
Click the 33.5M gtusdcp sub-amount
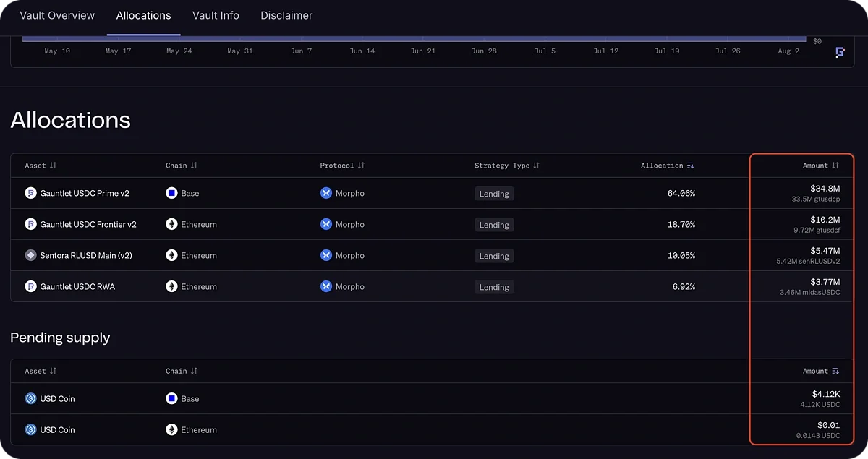coord(816,199)
